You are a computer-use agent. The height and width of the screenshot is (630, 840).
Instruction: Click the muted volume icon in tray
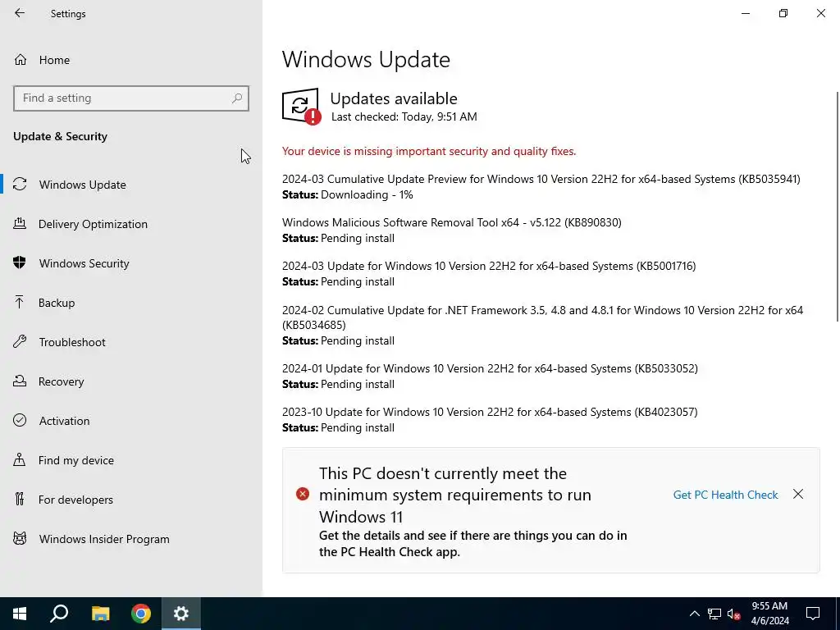(734, 614)
